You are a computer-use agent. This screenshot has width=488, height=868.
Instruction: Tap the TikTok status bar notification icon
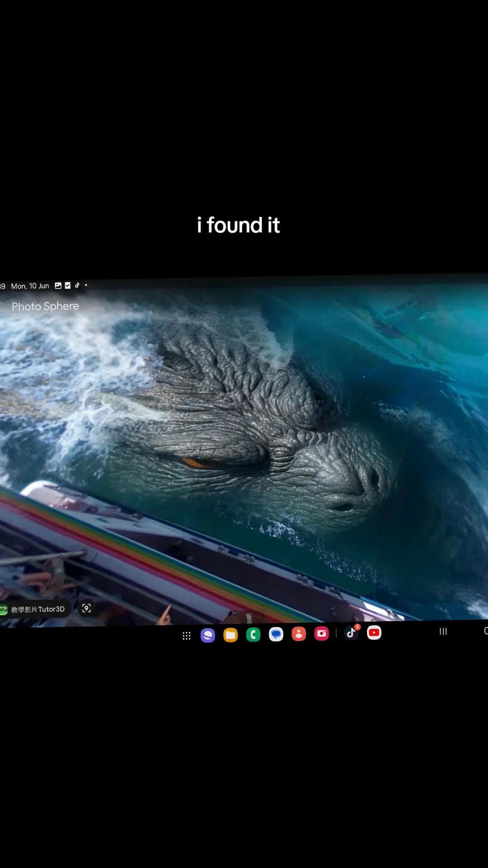77,285
